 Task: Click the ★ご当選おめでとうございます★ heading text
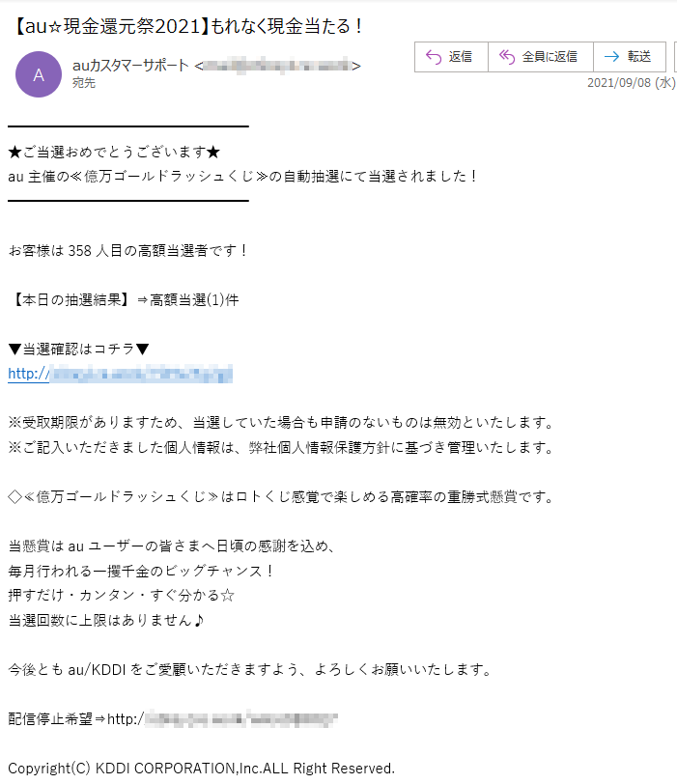[x=114, y=152]
